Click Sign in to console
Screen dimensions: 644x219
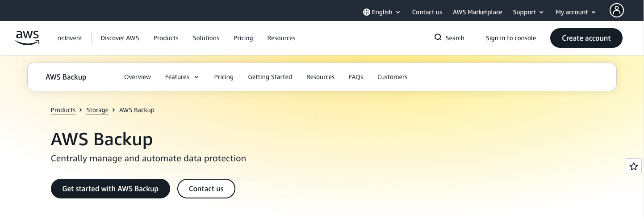[x=510, y=38]
